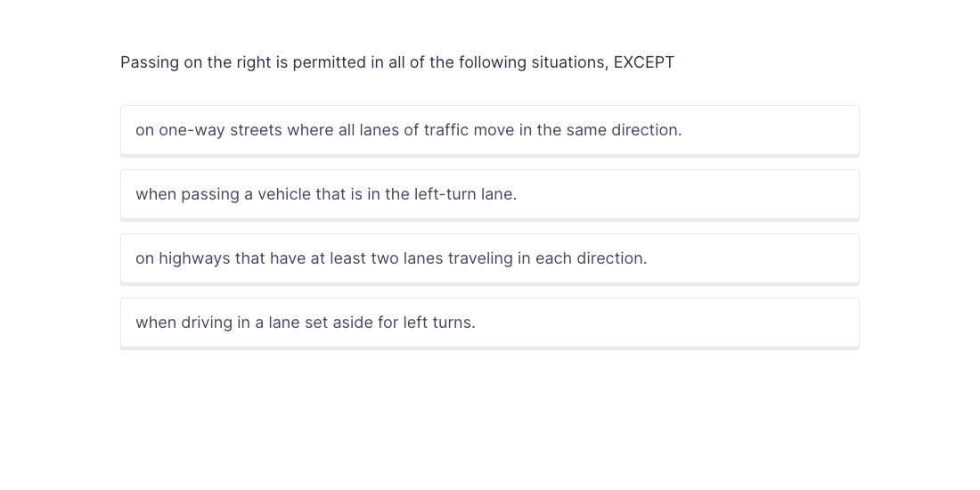Click the second answer choice card

[489, 194]
